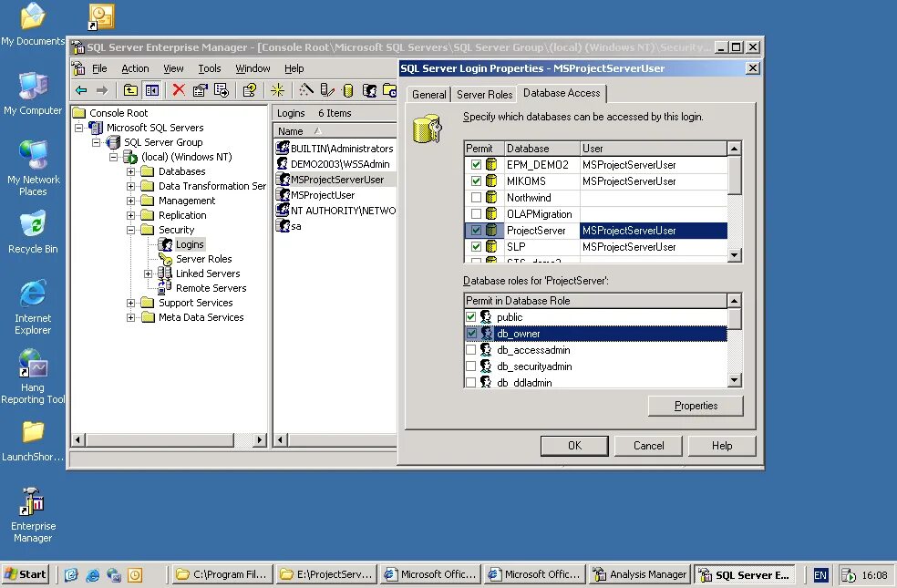Click the Help question-mark toolbar icon
The width and height of the screenshot is (897, 588).
250,90
